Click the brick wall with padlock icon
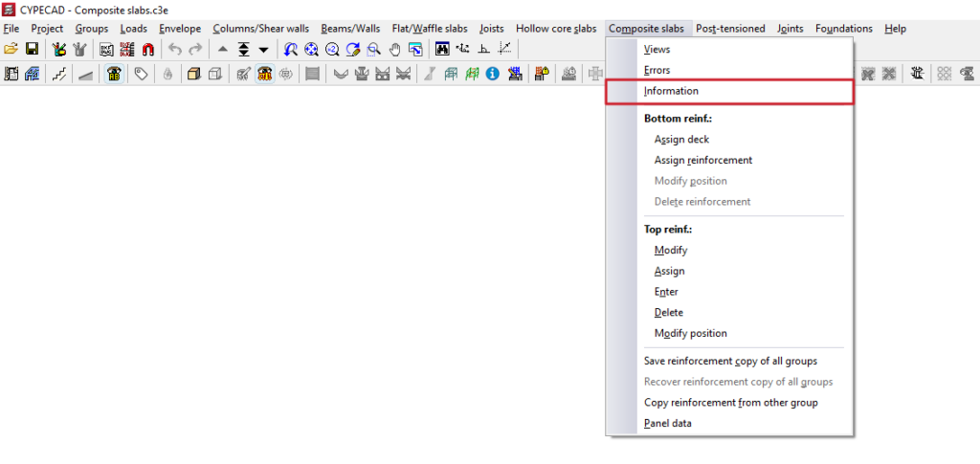Screen dimensions: 980x464 [542, 75]
